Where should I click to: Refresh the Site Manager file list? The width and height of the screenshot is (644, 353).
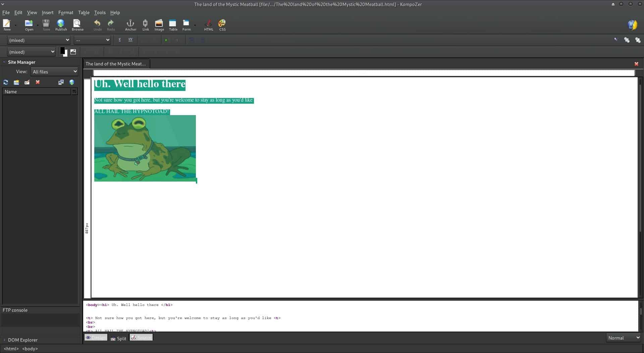tap(6, 82)
